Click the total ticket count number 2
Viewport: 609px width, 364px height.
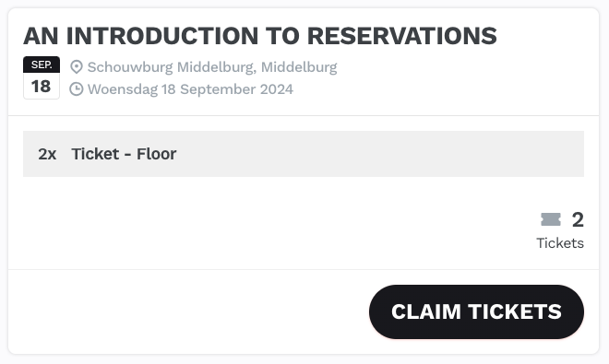[x=578, y=219]
